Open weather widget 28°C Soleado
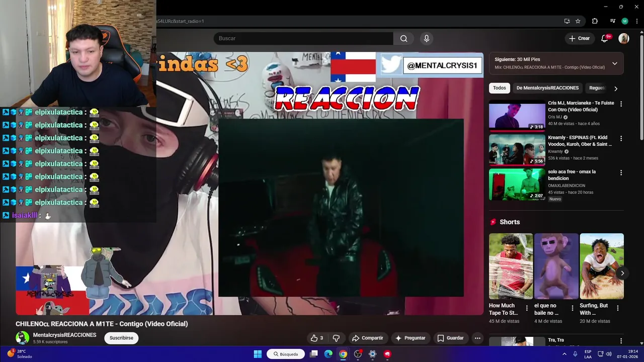Screen dimensions: 644x362 coord(19,354)
